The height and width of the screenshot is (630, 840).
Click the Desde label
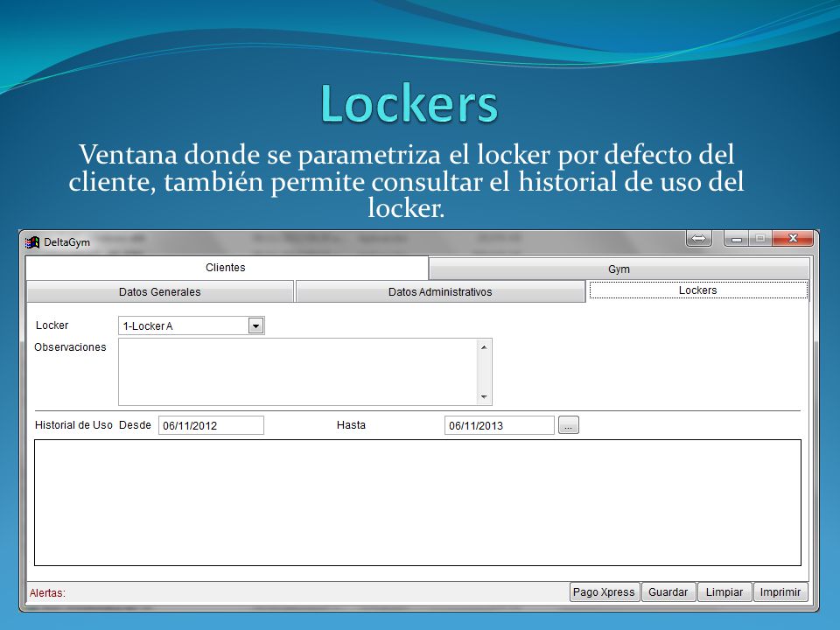135,425
